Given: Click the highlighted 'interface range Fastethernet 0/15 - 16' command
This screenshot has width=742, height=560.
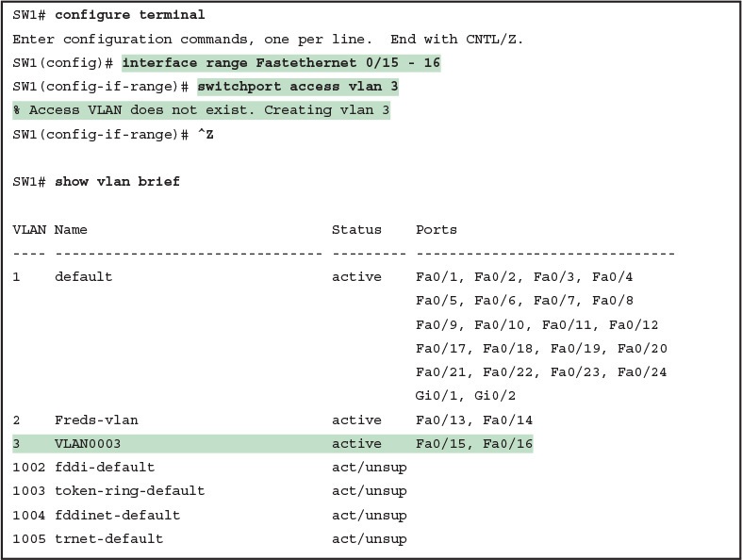Looking at the screenshot, I should [x=281, y=63].
